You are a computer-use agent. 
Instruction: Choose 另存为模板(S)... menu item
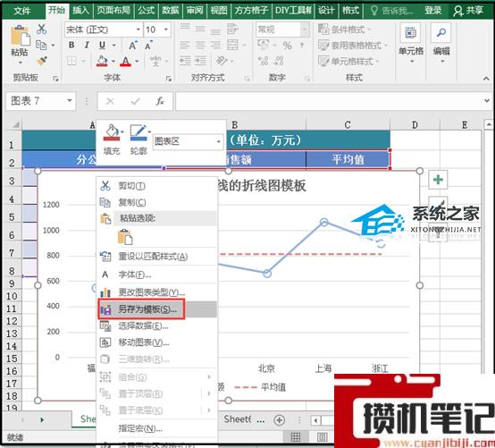coord(157,309)
